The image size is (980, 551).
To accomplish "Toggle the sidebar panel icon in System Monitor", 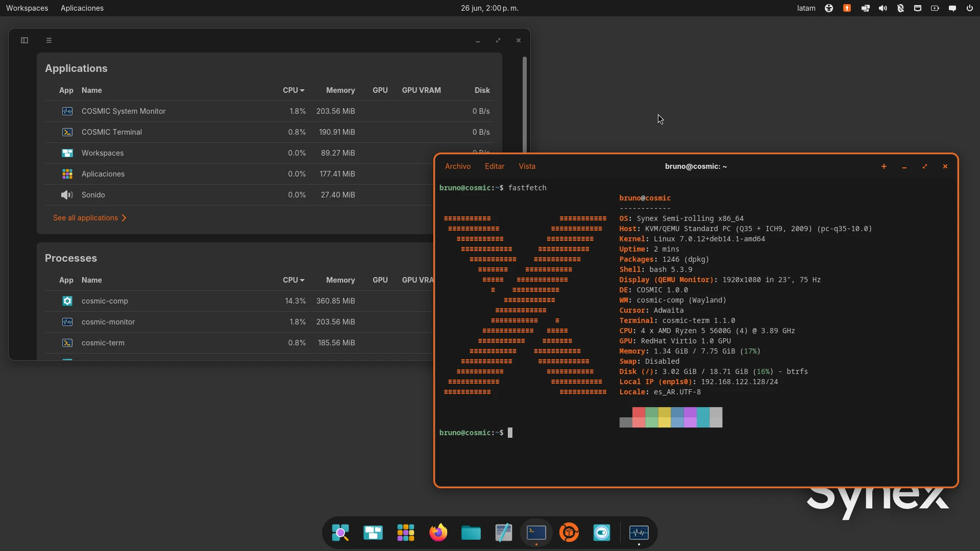I will pos(24,40).
